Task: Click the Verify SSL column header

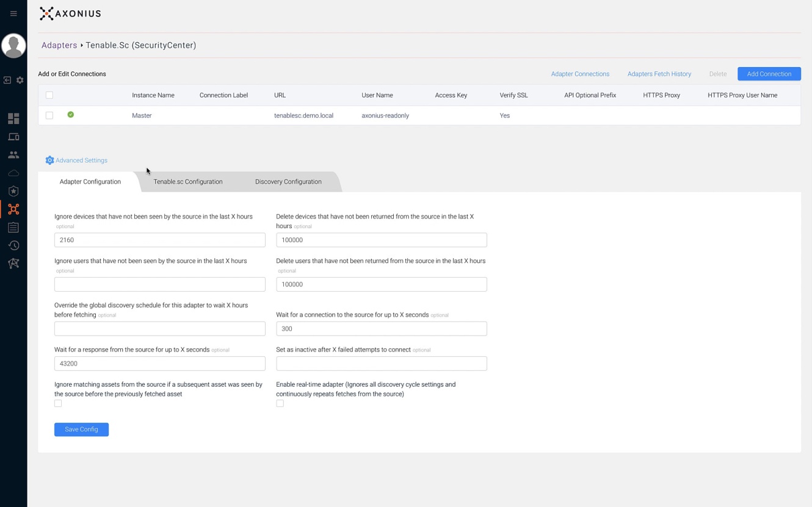Action: click(513, 95)
